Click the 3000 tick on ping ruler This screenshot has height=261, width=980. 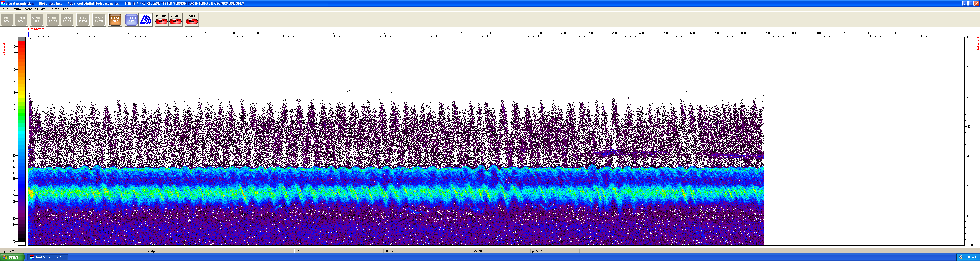[794, 33]
